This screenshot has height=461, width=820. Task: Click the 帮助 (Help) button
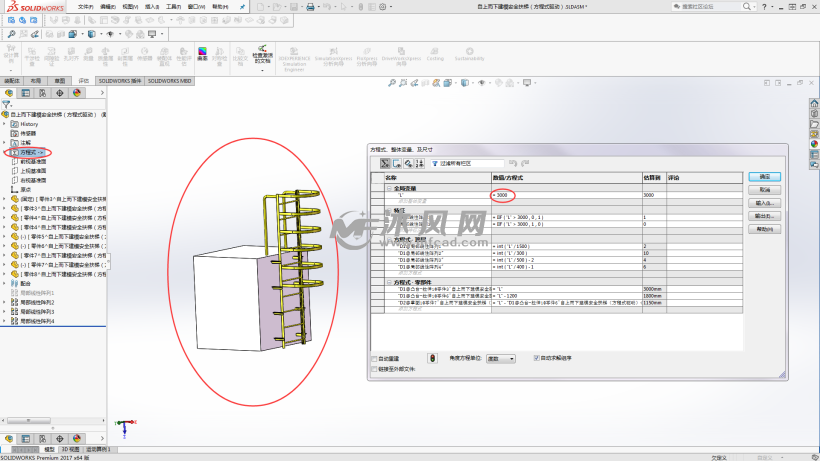(765, 229)
